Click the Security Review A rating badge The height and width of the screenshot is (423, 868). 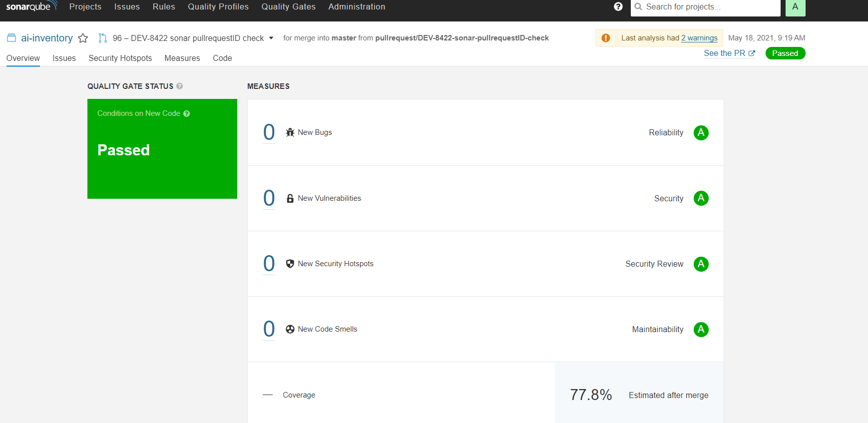[701, 264]
